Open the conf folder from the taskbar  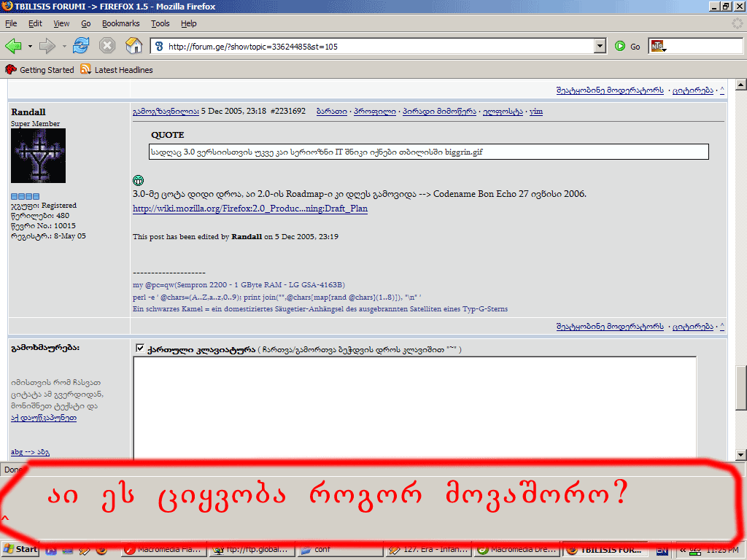point(339,549)
